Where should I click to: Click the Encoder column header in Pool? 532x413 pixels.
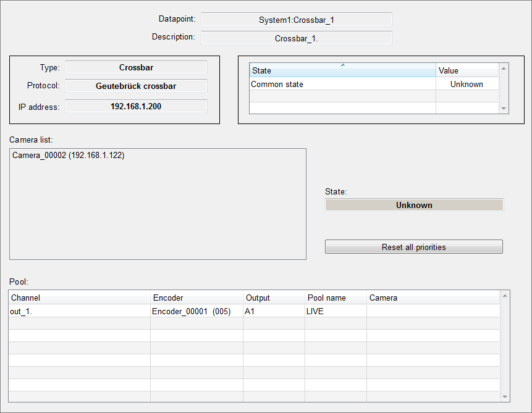pyautogui.click(x=196, y=298)
